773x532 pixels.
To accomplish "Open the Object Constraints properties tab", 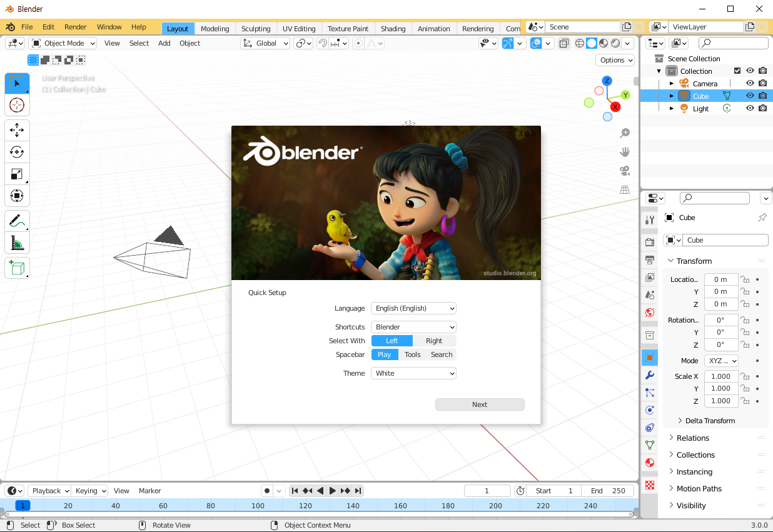I will pos(650,428).
